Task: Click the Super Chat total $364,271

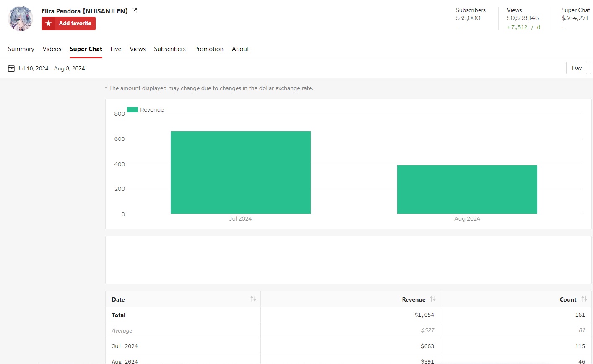Action: (575, 18)
